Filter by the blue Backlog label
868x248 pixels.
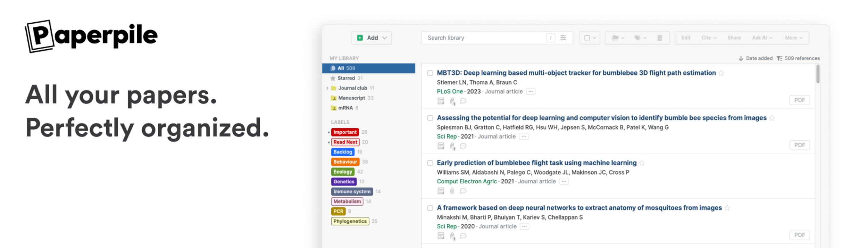(343, 152)
